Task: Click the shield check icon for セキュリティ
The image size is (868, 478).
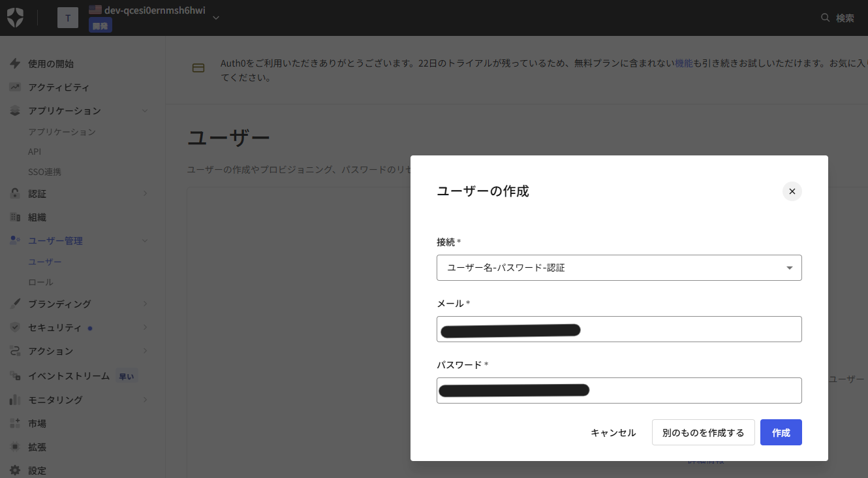Action: click(15, 327)
